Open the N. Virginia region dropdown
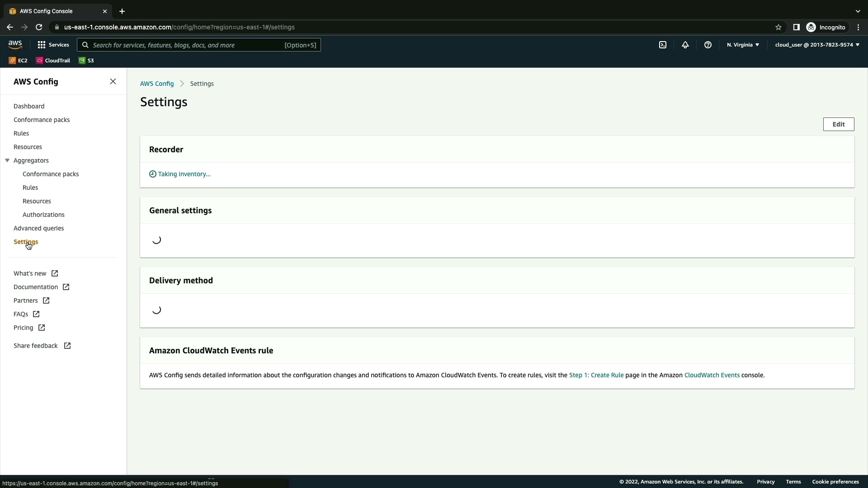 click(x=743, y=45)
